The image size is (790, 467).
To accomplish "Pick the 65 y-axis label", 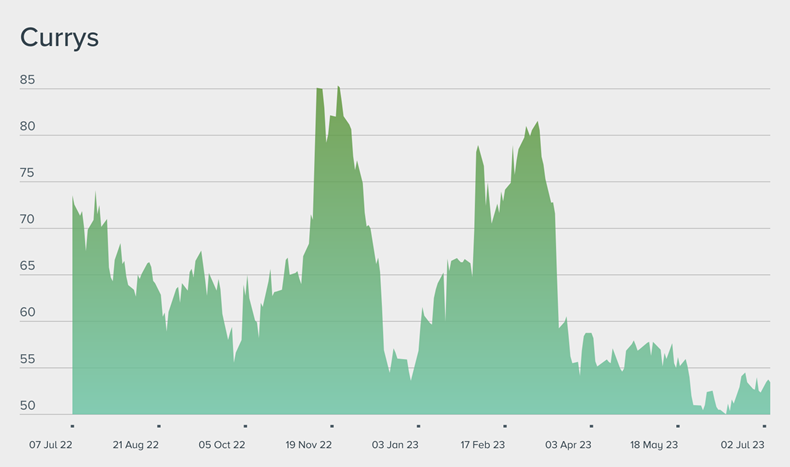I will (27, 266).
